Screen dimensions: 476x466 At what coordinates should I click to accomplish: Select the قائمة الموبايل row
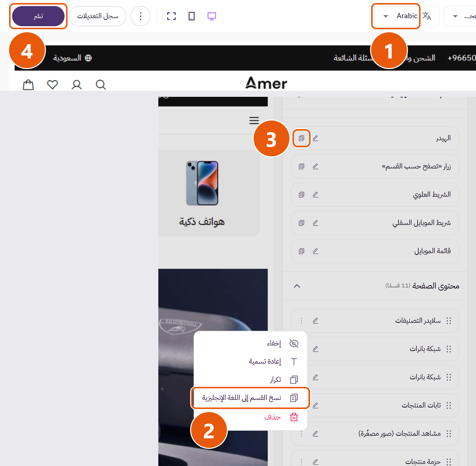click(x=375, y=251)
